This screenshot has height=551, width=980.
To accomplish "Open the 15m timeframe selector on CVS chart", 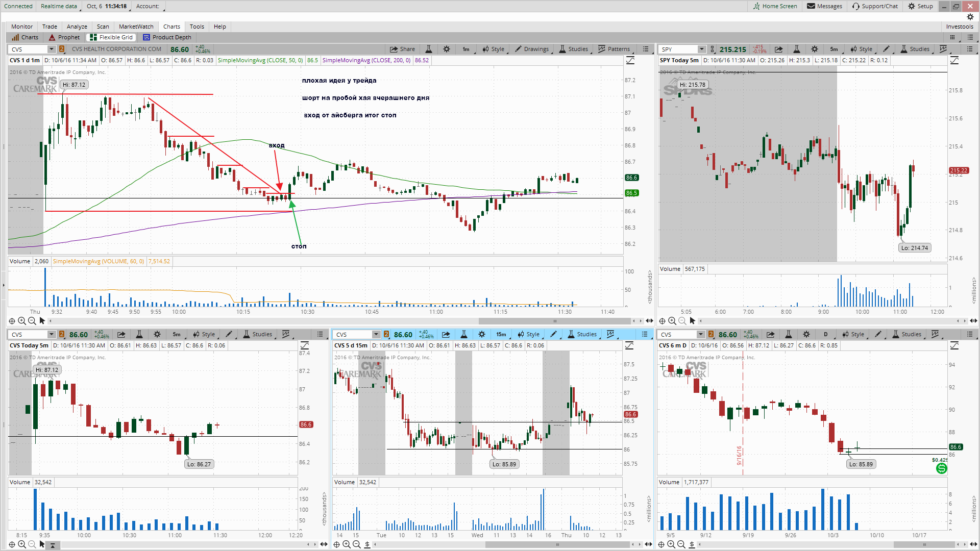I will tap(501, 334).
